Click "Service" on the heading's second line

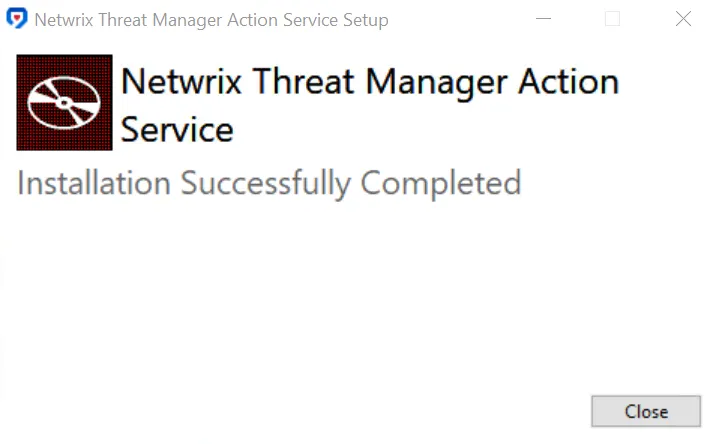coord(177,130)
